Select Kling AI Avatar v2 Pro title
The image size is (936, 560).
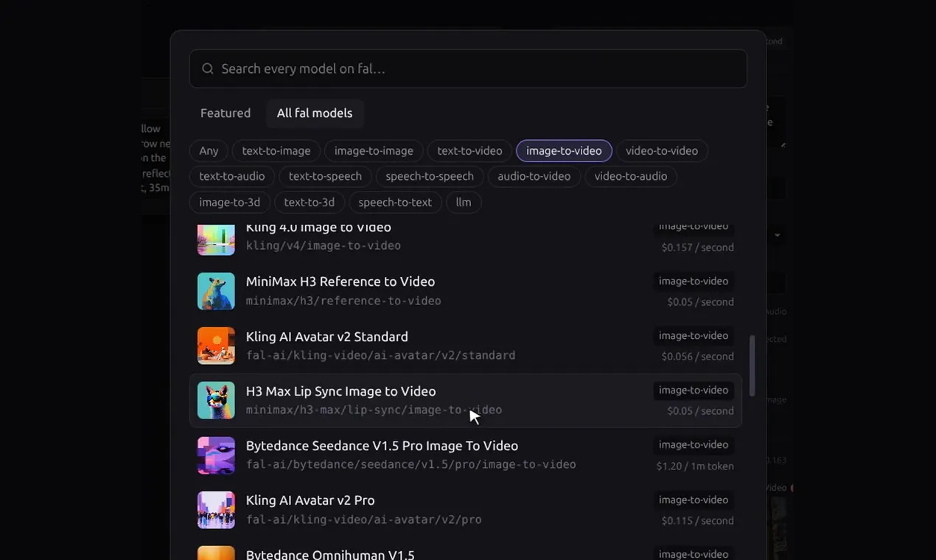pos(310,500)
